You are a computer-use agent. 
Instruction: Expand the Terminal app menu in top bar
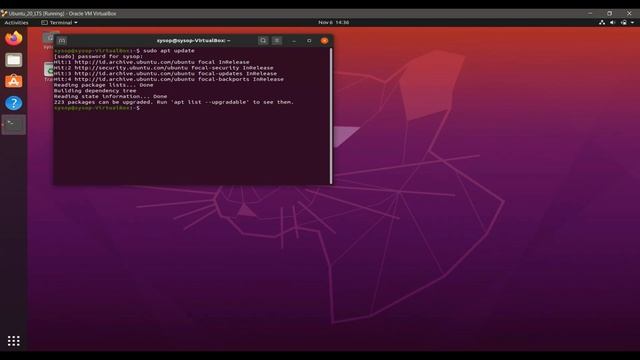click(x=60, y=22)
